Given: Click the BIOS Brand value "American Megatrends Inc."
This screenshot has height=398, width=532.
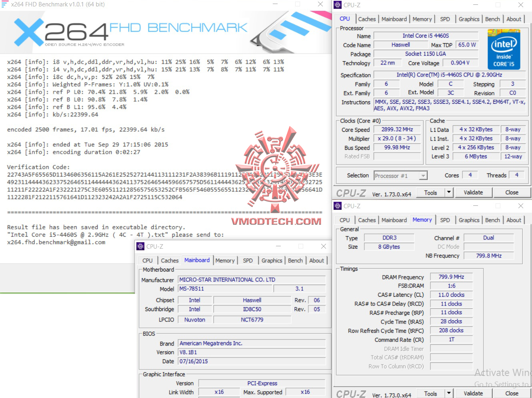Looking at the screenshot, I should click(x=252, y=344).
